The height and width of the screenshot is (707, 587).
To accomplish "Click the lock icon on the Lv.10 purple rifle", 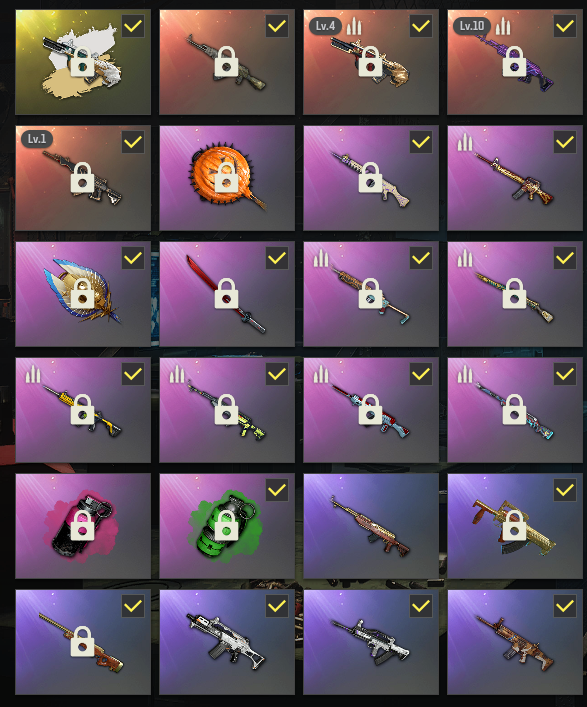I will 514,61.
